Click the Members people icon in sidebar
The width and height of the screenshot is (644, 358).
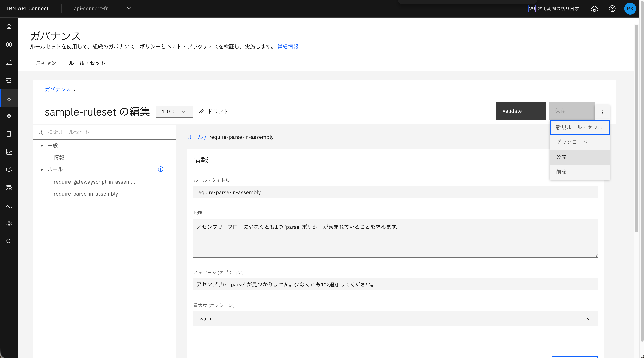tap(9, 206)
